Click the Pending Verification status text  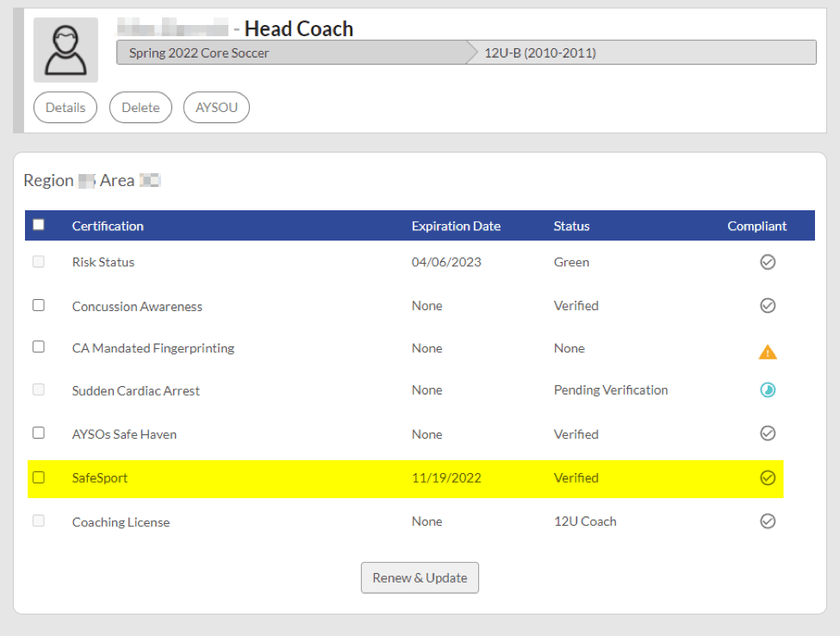(x=611, y=390)
